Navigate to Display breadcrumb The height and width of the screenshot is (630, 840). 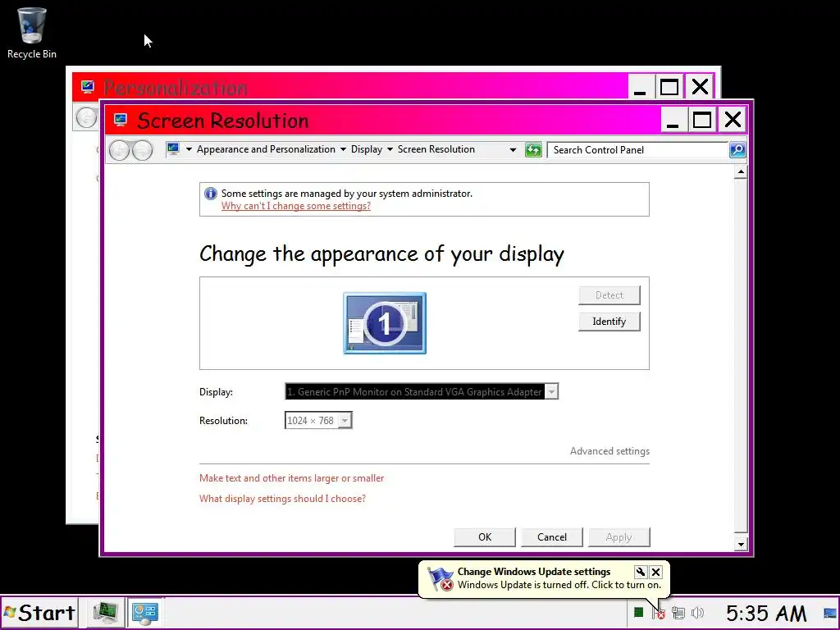click(x=367, y=149)
